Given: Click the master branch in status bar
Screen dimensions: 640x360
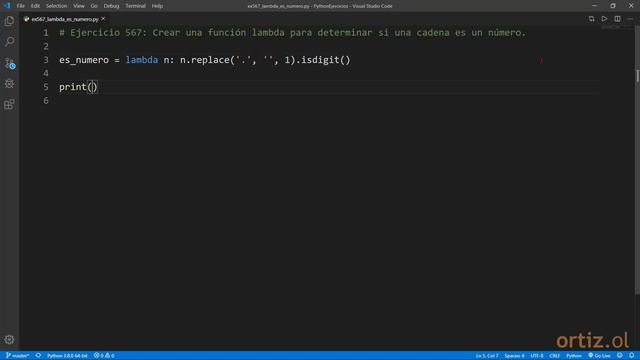Looking at the screenshot, I should point(18,356).
